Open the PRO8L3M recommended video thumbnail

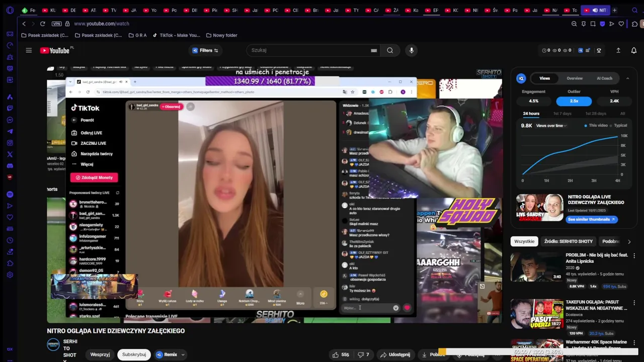pos(537,266)
